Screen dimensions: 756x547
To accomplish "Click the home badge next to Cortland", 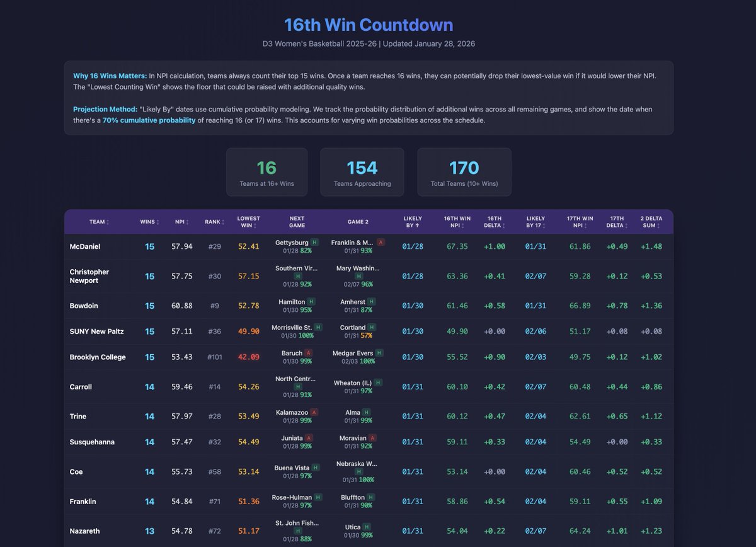I will [x=372, y=327].
